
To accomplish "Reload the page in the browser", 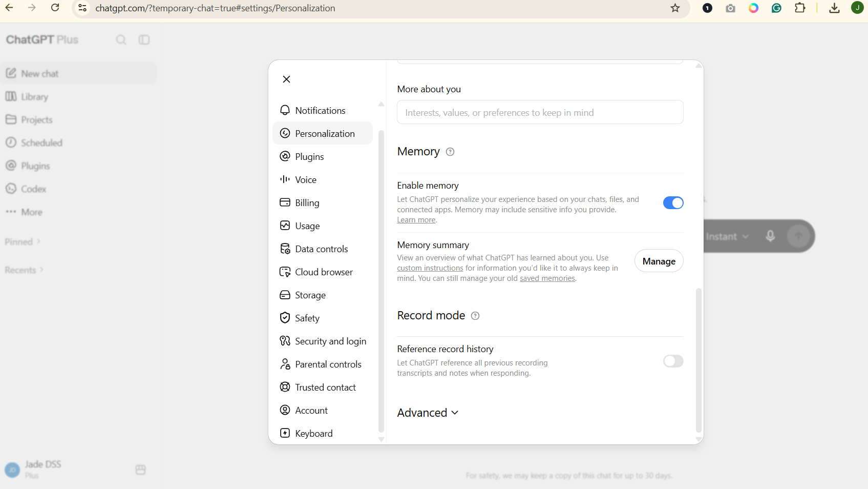I will pos(55,8).
